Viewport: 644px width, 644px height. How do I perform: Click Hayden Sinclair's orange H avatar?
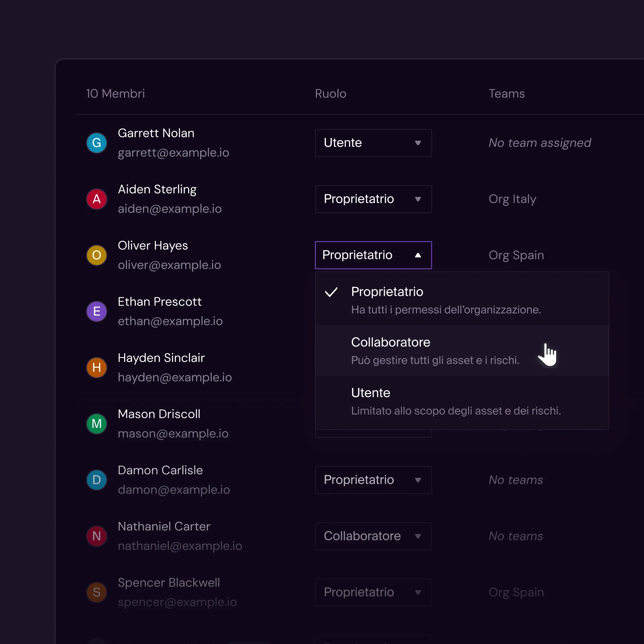point(97,368)
